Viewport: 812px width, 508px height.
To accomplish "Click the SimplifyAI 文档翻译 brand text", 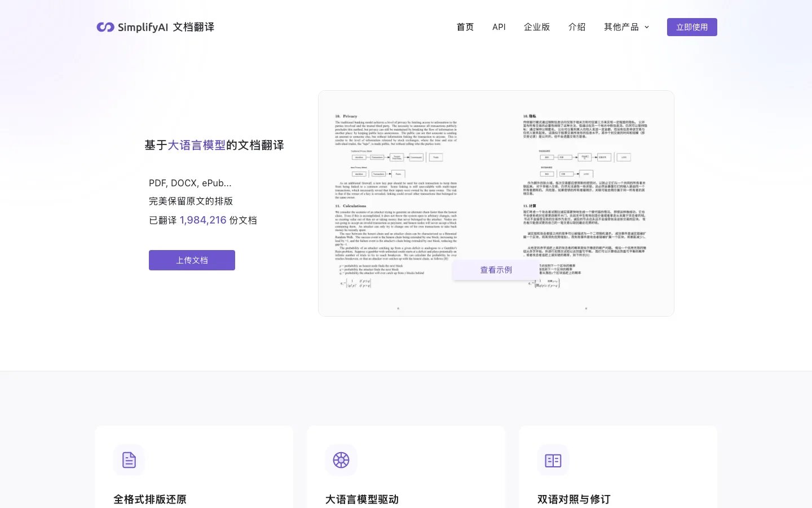I will pyautogui.click(x=166, y=27).
